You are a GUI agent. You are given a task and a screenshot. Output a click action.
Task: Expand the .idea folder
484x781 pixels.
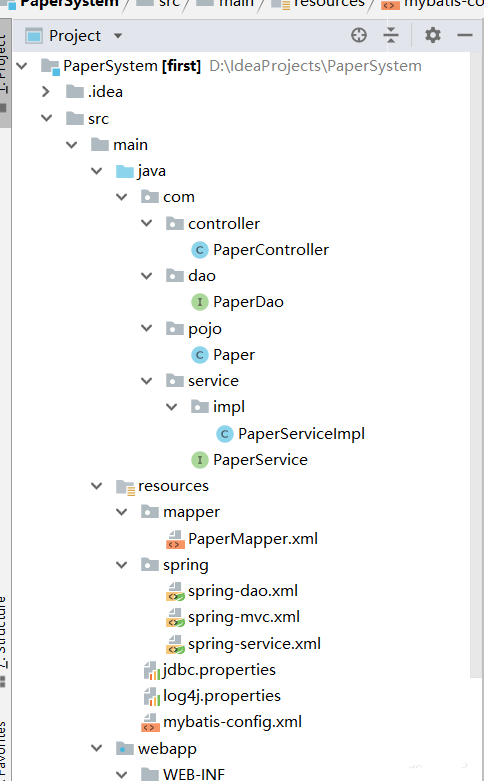46,92
